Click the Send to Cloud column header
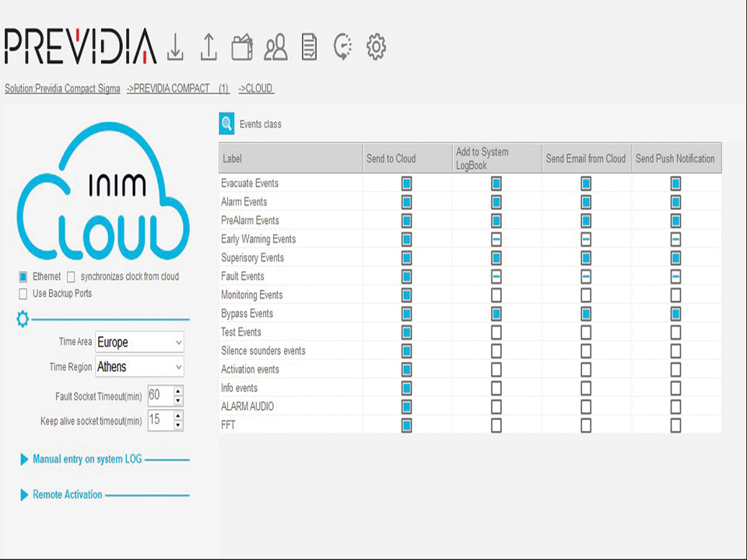Screen dimensions: 747x560 tap(407, 158)
